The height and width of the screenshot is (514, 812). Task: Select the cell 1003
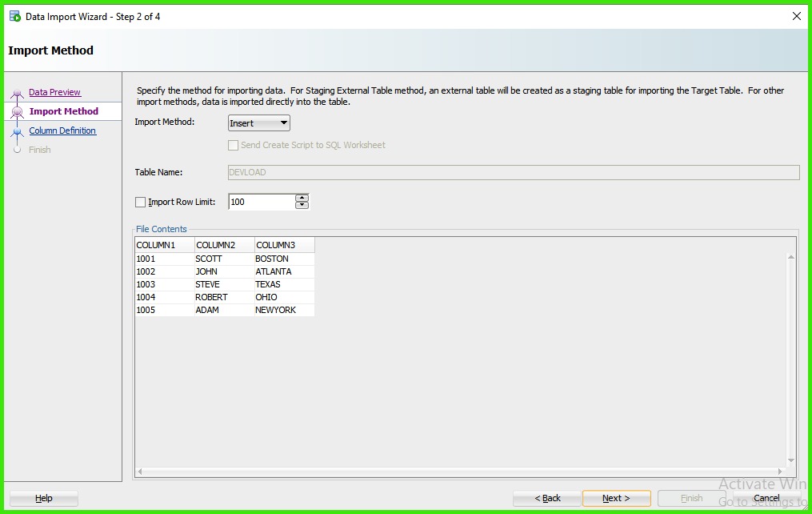point(165,284)
